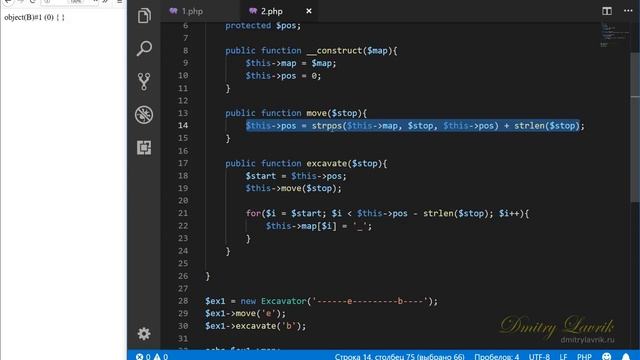
Task: Click the cursor position indicator 'Строка 14, столбец 75'
Action: coord(399,356)
